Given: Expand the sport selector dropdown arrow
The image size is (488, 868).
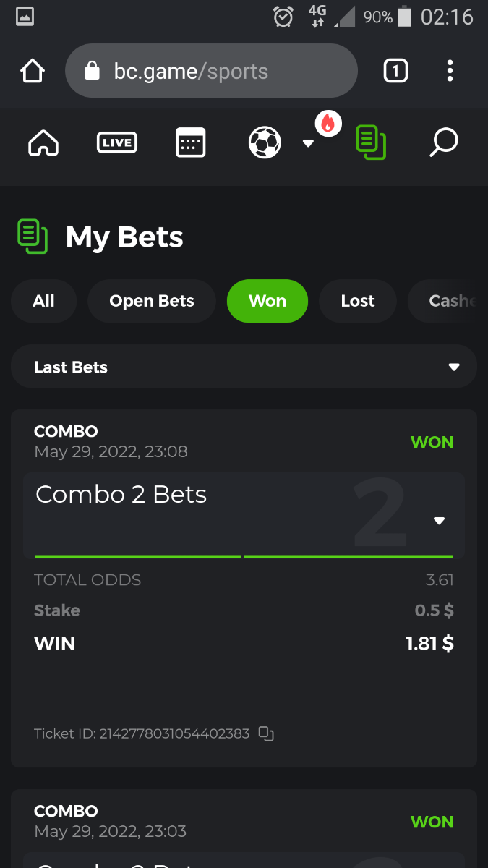Looking at the screenshot, I should 308,143.
